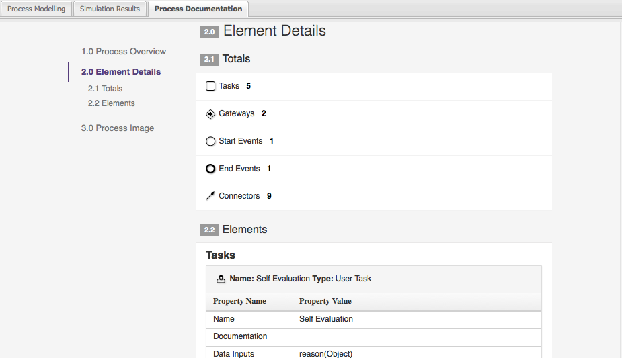Click the 2.1 Totals number badge
The height and width of the screenshot is (364, 622).
click(209, 60)
